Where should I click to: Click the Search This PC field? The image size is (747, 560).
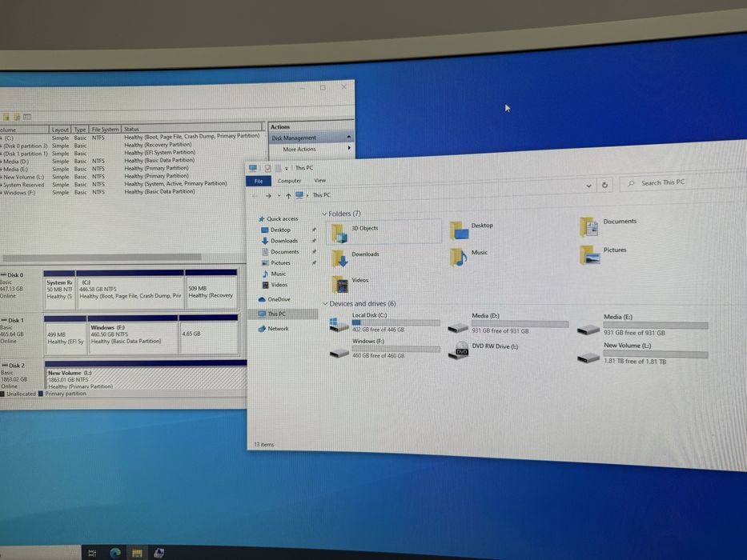pyautogui.click(x=681, y=182)
